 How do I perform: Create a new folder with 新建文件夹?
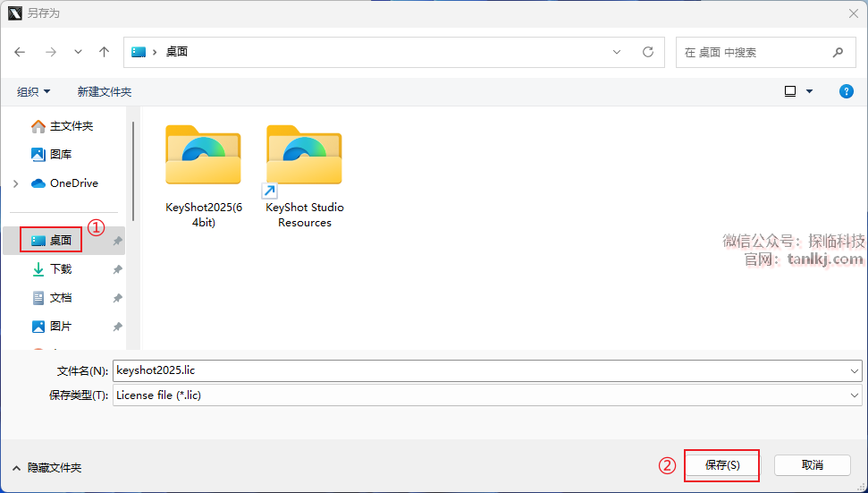pyautogui.click(x=105, y=91)
